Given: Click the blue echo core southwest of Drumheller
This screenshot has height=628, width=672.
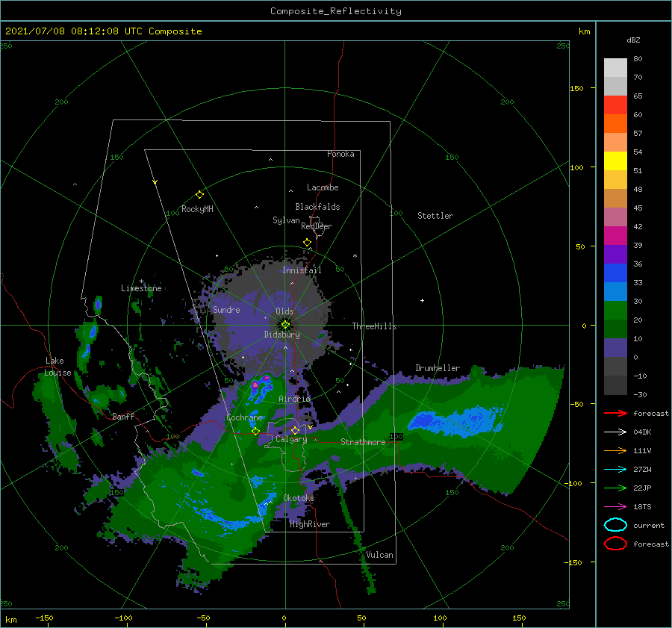Looking at the screenshot, I should click(x=424, y=421).
